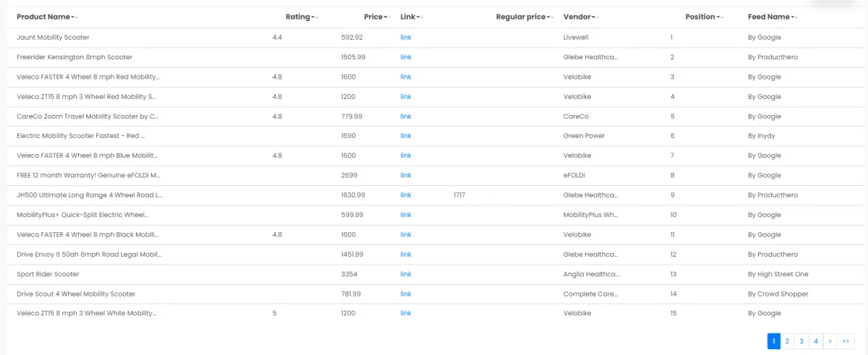Screen dimensions: 868x355
Task: Click the Feed Name sort arrow
Action: click(x=793, y=17)
